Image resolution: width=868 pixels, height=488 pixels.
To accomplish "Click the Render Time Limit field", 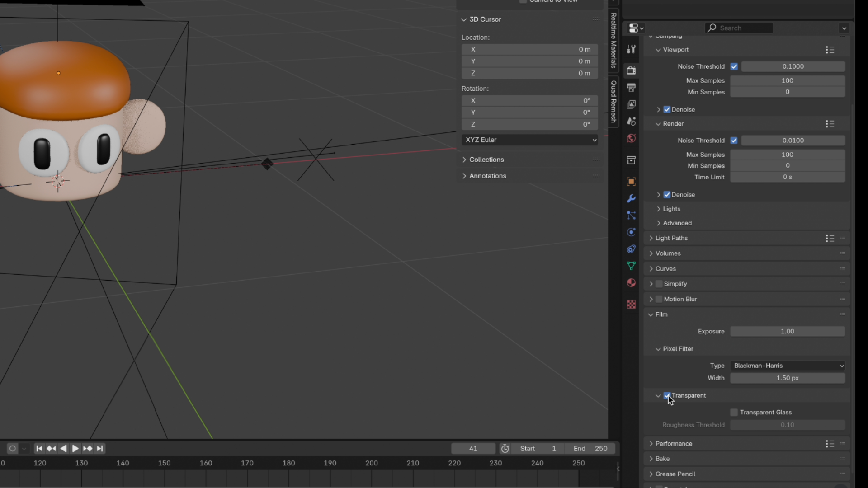I will click(x=788, y=177).
